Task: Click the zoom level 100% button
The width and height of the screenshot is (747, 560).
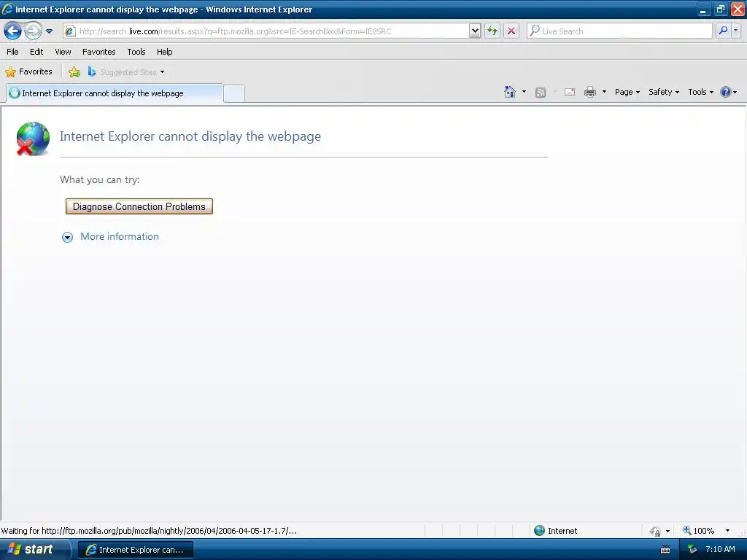Action: coord(698,531)
